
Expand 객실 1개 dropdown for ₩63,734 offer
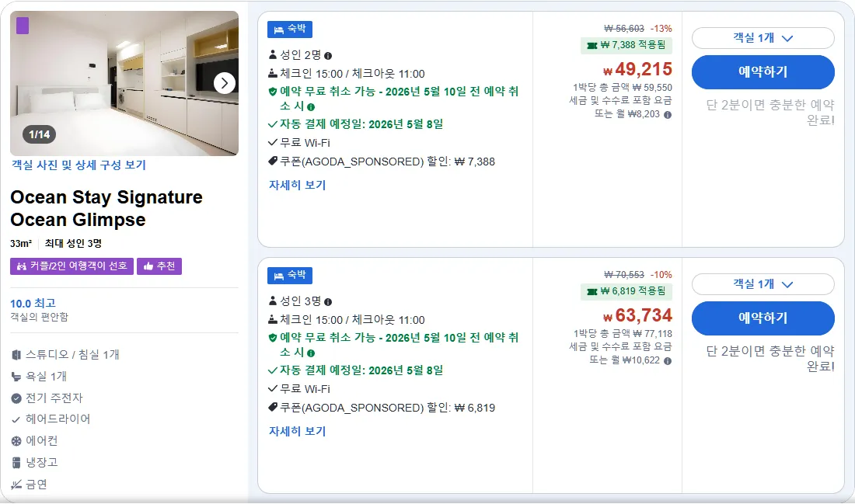click(763, 284)
